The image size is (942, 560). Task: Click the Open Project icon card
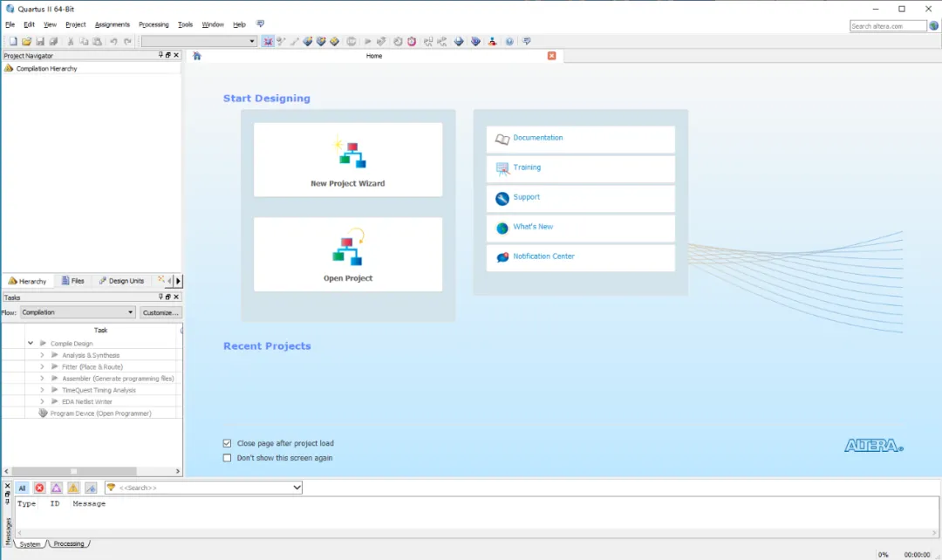(x=348, y=255)
